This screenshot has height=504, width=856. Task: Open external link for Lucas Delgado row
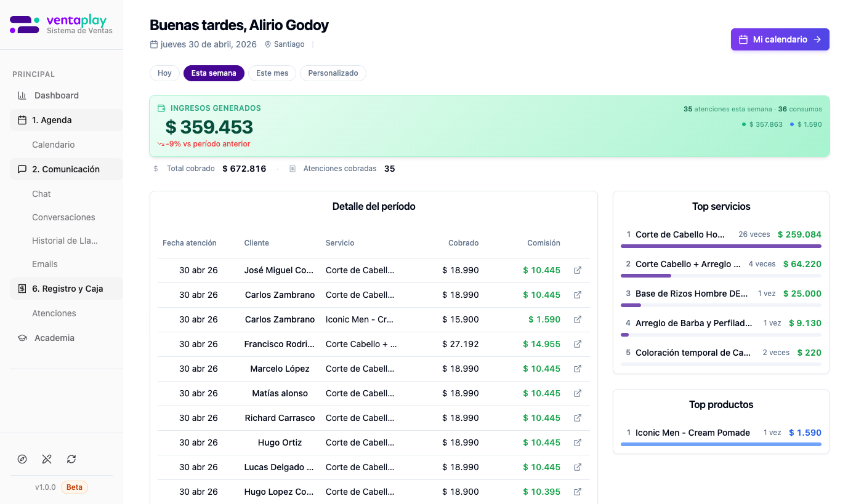[x=578, y=467]
